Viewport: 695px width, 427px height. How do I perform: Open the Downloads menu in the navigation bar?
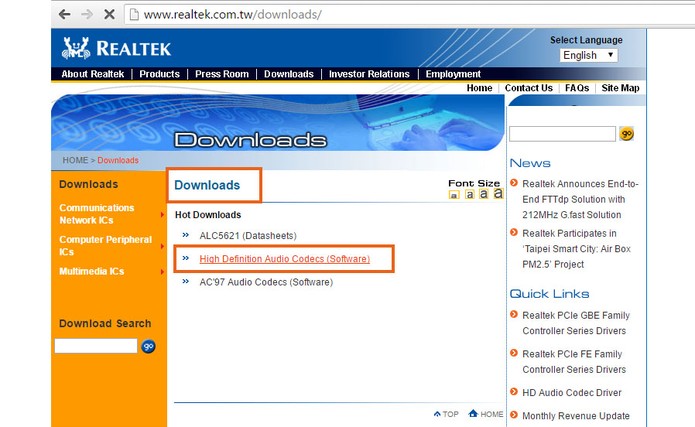(289, 74)
